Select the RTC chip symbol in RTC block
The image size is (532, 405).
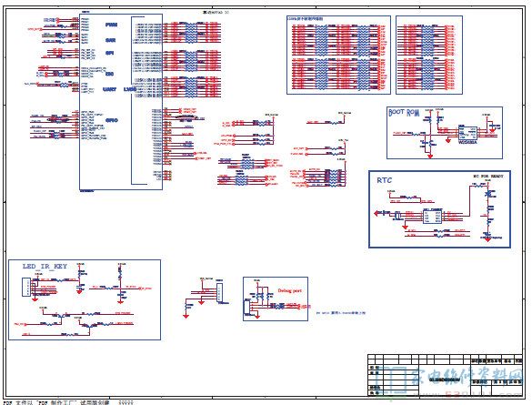tap(432, 217)
